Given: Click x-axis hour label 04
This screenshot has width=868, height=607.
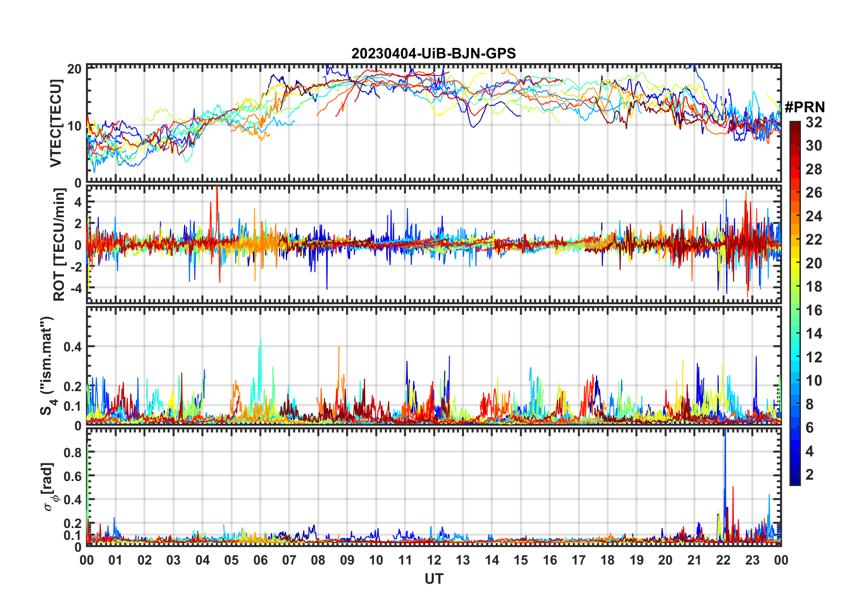Looking at the screenshot, I should click(x=203, y=560).
